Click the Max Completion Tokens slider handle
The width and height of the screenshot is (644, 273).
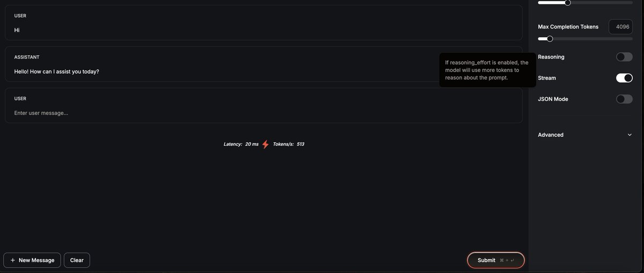tap(550, 39)
